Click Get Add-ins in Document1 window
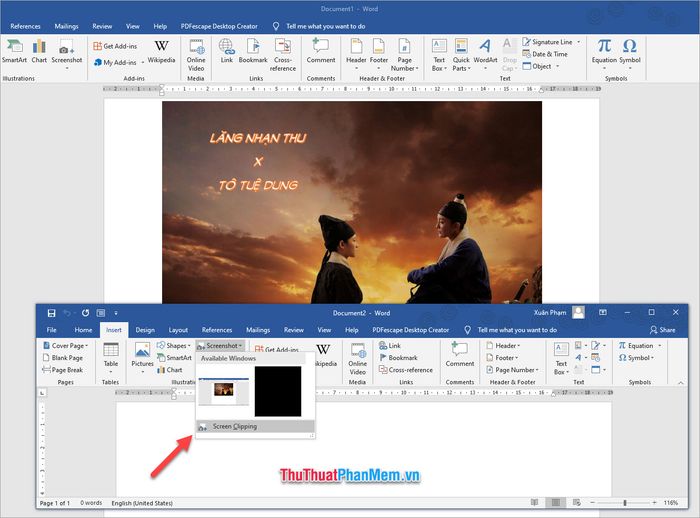 [115, 46]
